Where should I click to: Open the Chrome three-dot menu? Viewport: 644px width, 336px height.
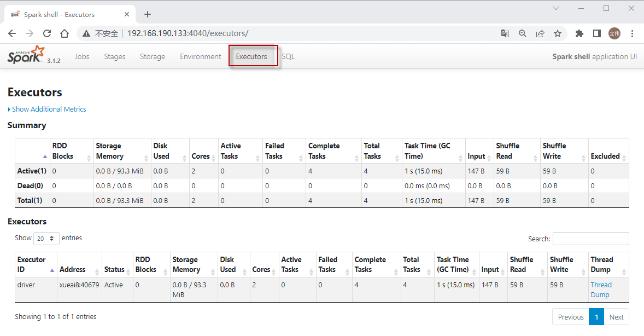(633, 33)
